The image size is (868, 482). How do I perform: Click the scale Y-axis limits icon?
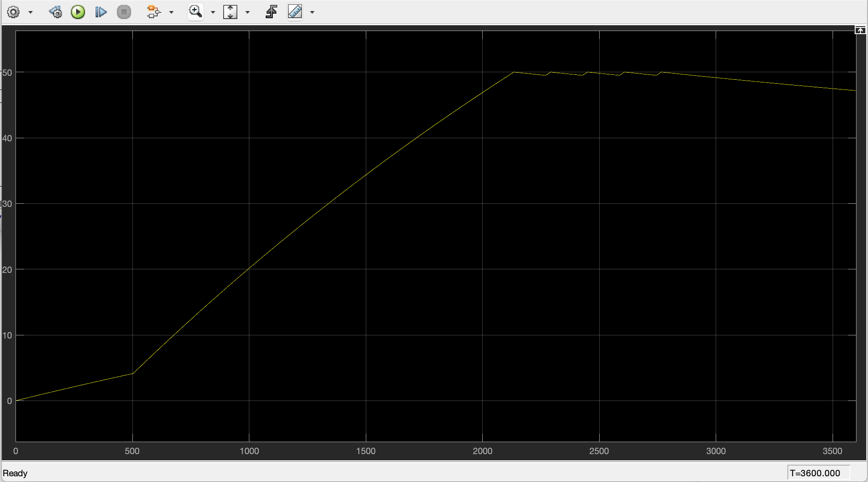(230, 12)
